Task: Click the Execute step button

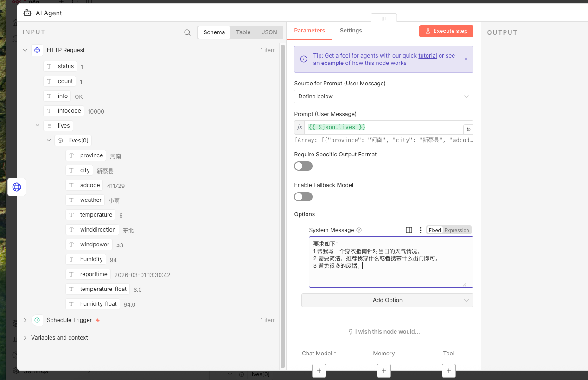Action: [446, 31]
